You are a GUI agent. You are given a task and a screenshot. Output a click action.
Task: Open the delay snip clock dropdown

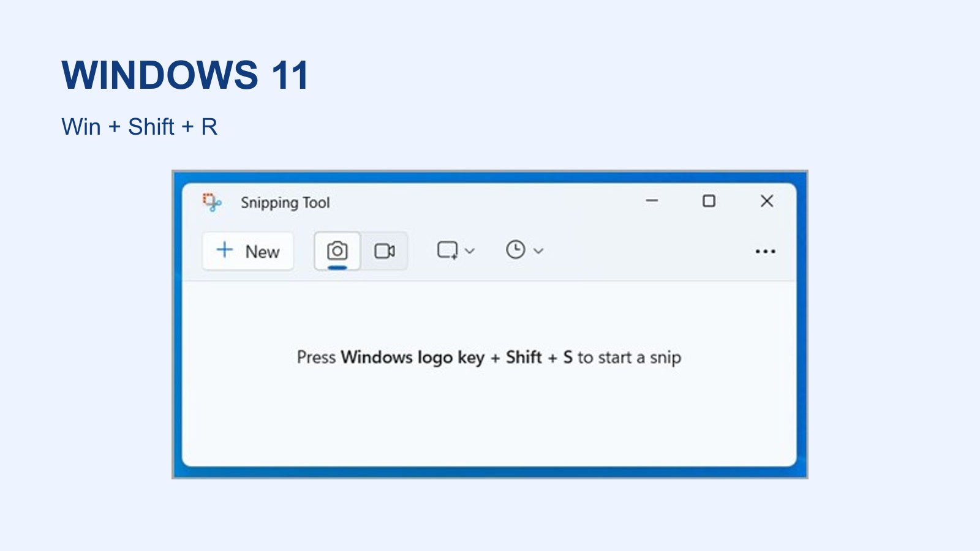click(x=525, y=250)
